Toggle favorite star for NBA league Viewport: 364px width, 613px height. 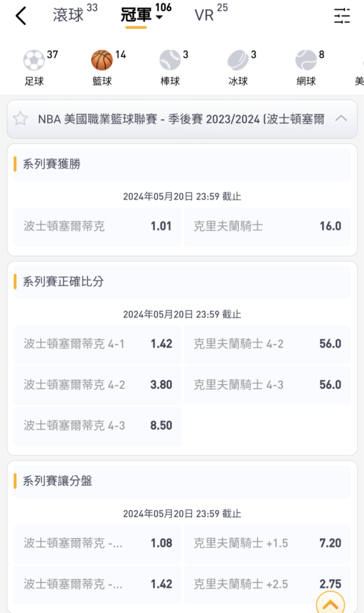[20, 119]
